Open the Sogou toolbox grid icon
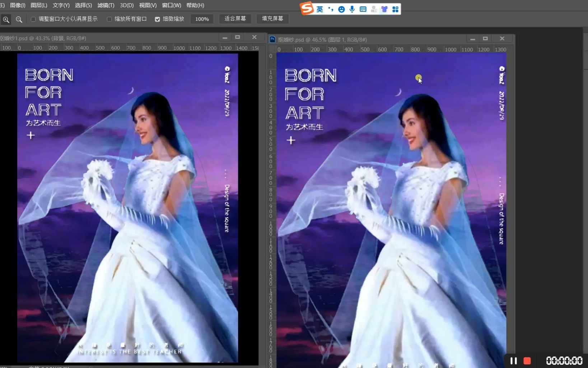588x368 pixels. point(395,9)
